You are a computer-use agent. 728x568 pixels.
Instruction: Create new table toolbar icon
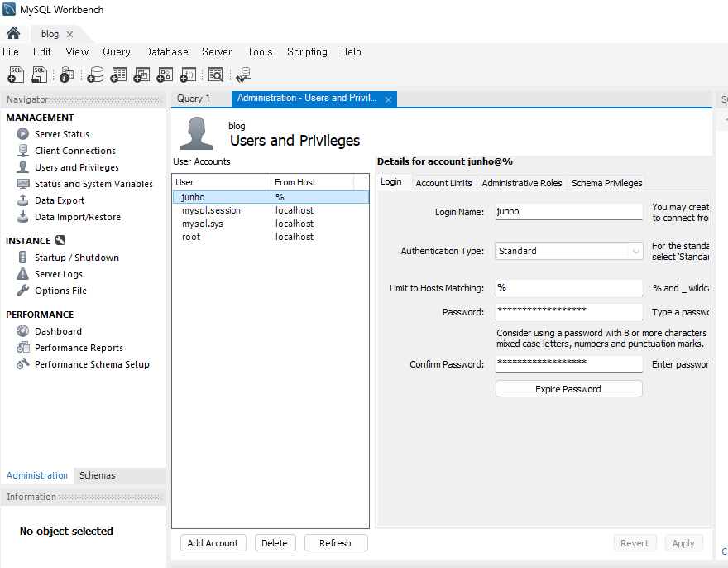pos(118,75)
